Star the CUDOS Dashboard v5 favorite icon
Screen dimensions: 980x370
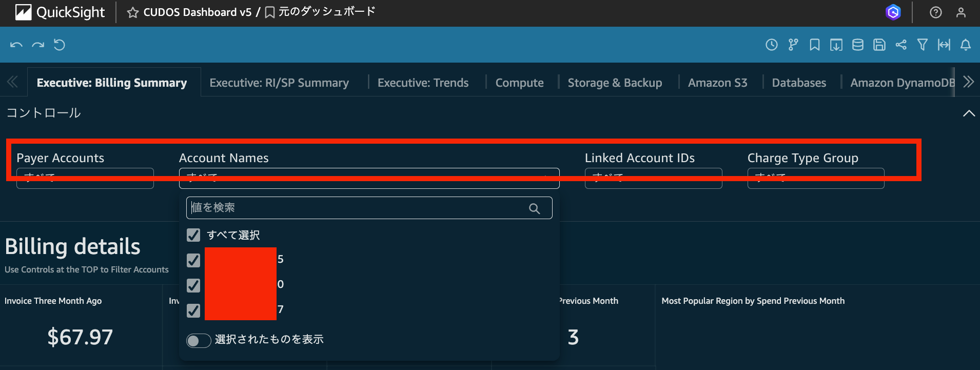pyautogui.click(x=133, y=13)
